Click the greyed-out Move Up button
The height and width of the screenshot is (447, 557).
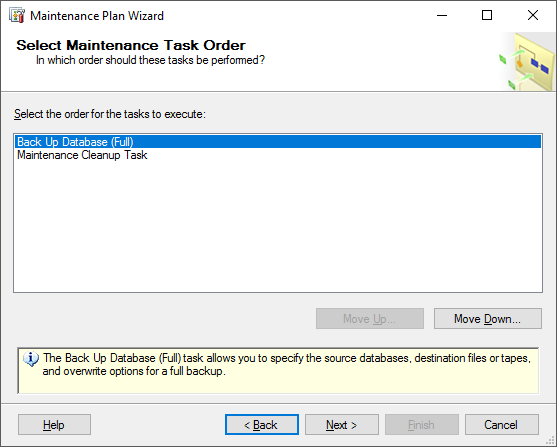[x=369, y=319]
